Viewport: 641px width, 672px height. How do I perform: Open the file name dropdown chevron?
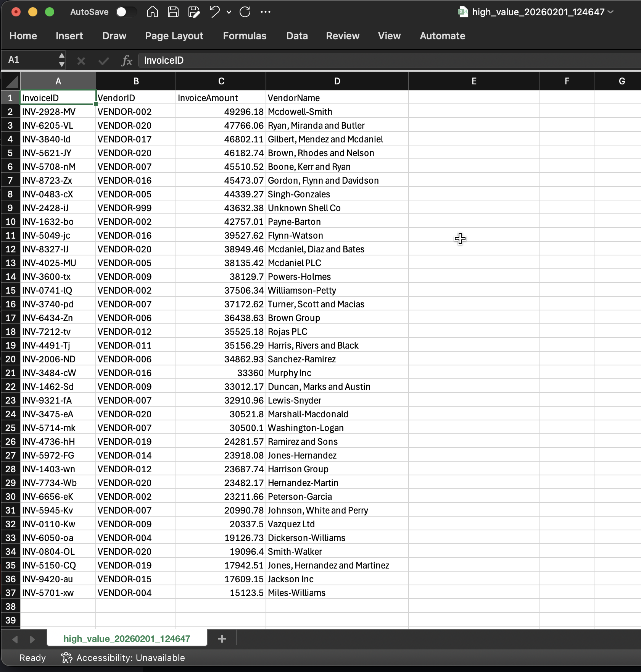611,12
